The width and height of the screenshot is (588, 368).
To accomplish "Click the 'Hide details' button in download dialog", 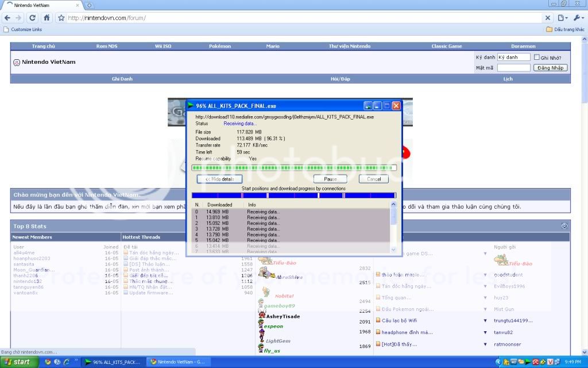I will pos(220,179).
